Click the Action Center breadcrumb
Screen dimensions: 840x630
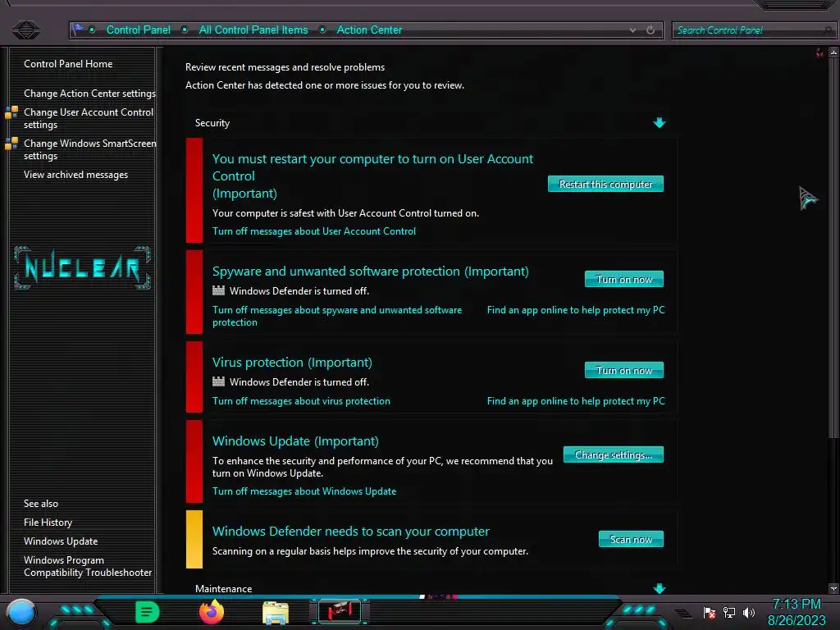[x=369, y=30]
